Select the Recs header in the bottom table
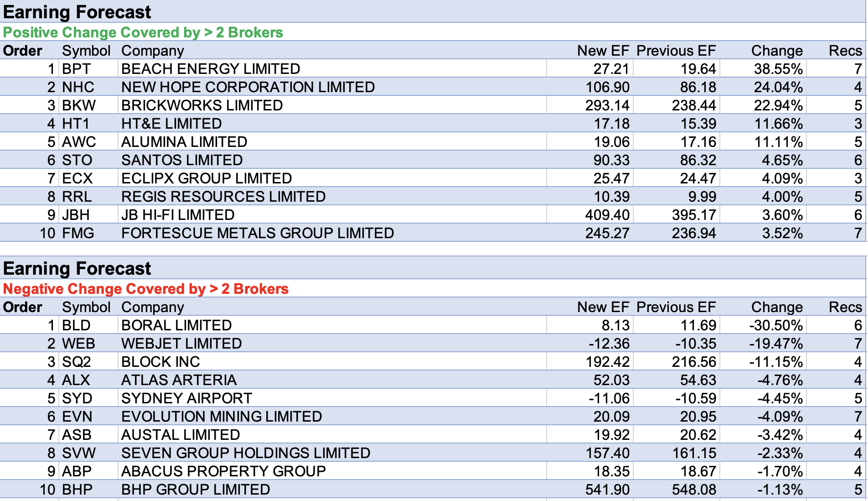868x501 pixels. click(x=845, y=307)
